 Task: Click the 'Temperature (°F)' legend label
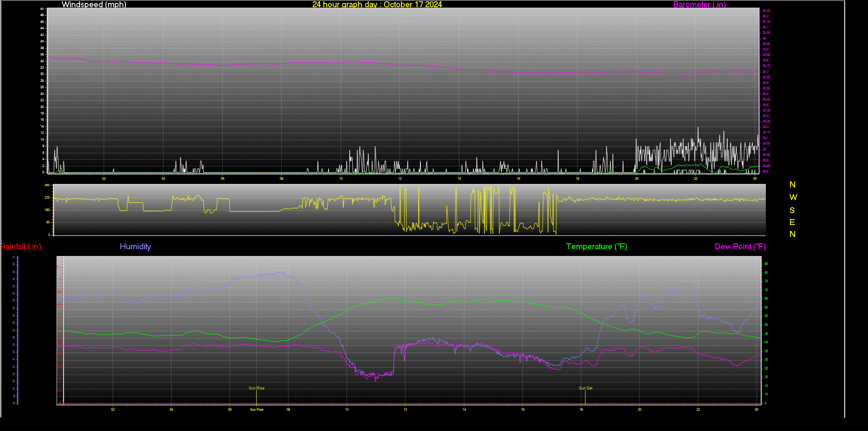point(597,246)
